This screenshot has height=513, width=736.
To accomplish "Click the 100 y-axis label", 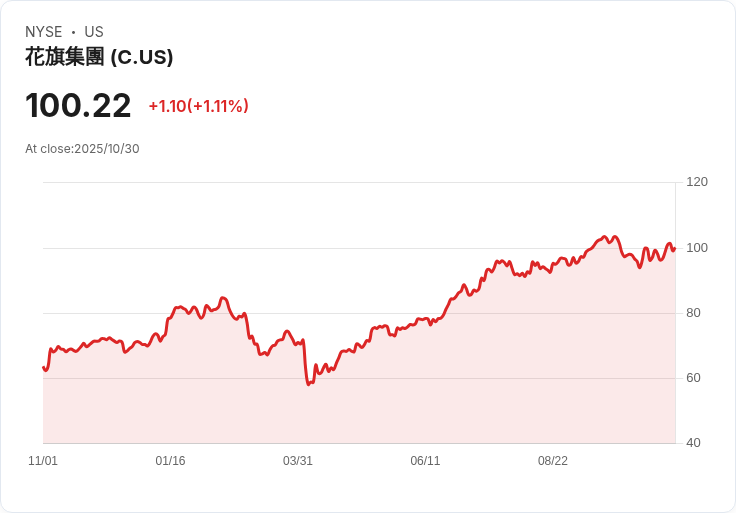I will click(697, 248).
